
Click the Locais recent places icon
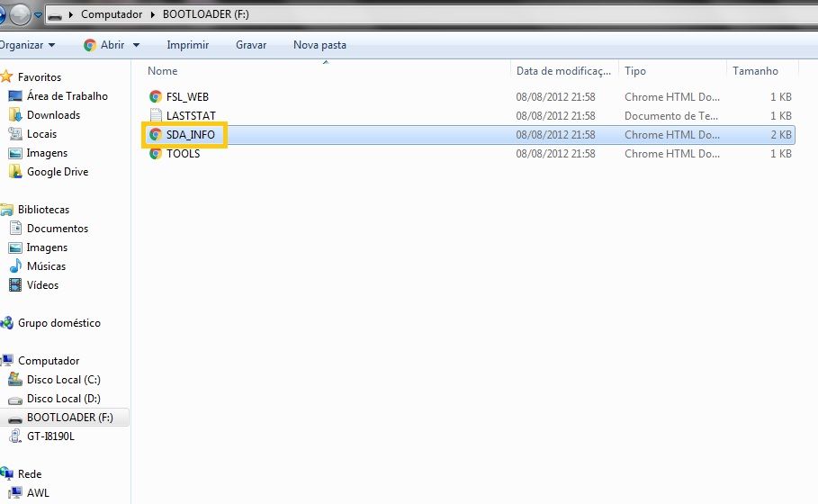pos(15,133)
